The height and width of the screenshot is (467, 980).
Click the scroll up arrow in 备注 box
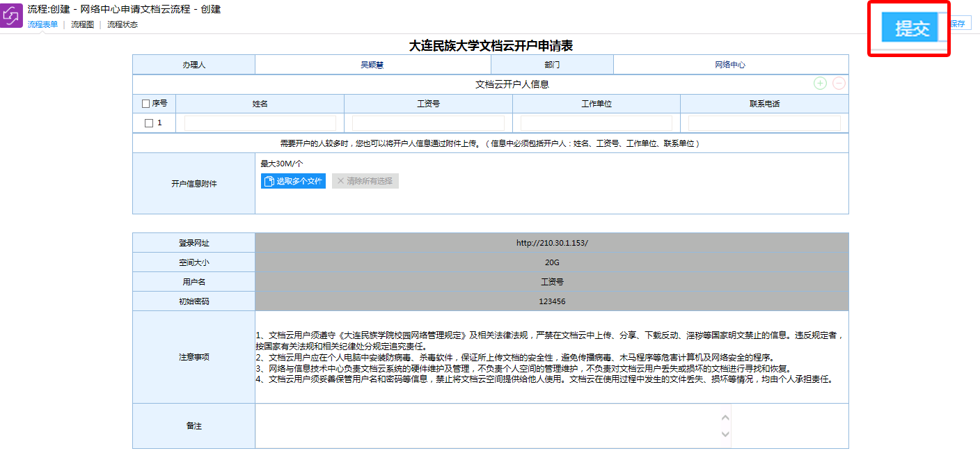click(x=725, y=418)
